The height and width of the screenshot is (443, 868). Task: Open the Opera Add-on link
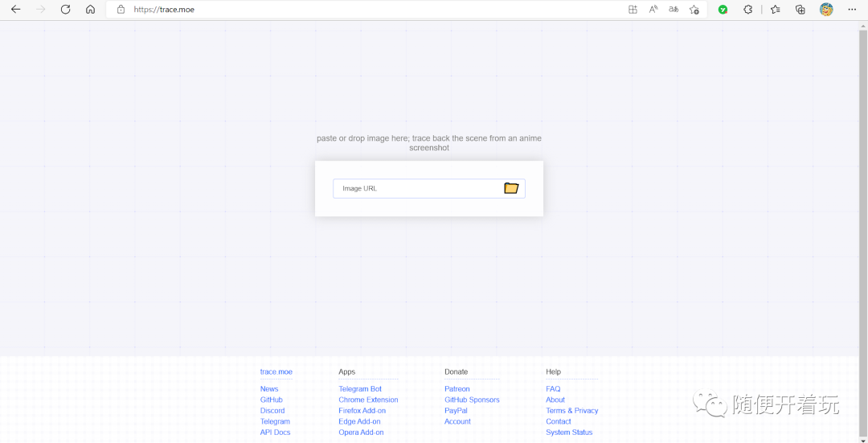(361, 433)
